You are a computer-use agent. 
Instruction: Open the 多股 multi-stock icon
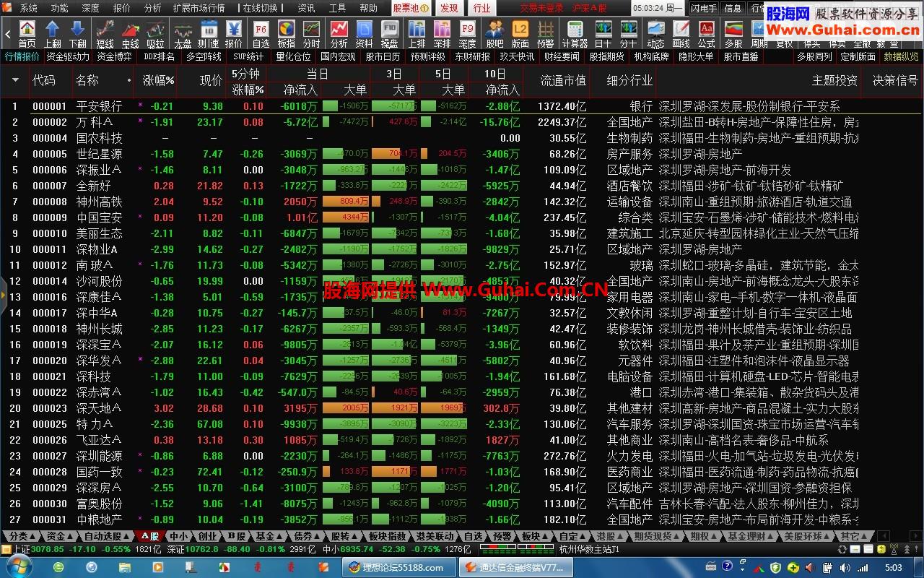733,34
